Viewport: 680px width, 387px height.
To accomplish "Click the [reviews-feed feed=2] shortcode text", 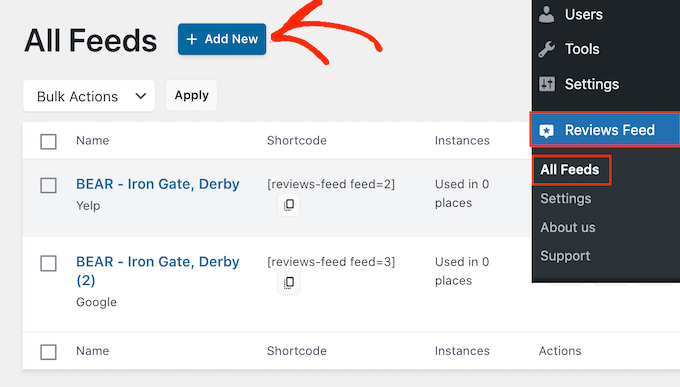I will (331, 184).
